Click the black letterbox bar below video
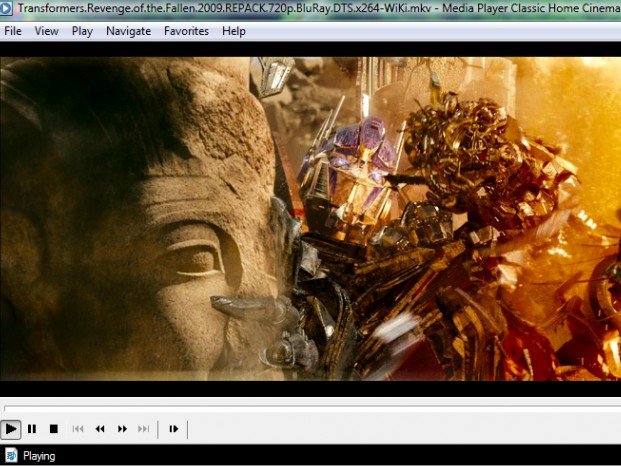 click(310, 389)
